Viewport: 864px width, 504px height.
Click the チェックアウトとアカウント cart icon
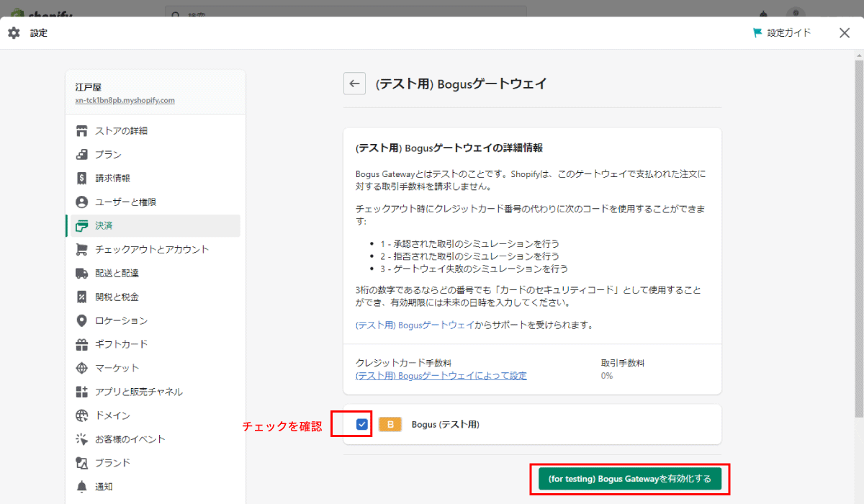82,250
